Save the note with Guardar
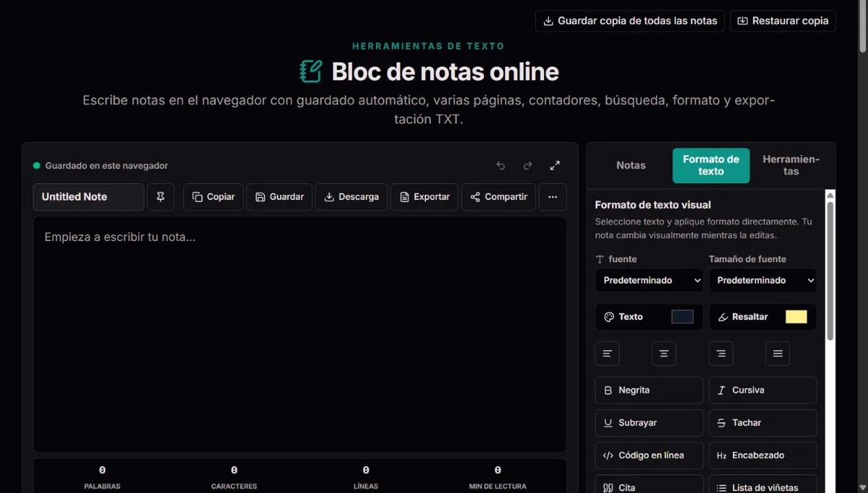This screenshot has width=868, height=493. tap(279, 197)
